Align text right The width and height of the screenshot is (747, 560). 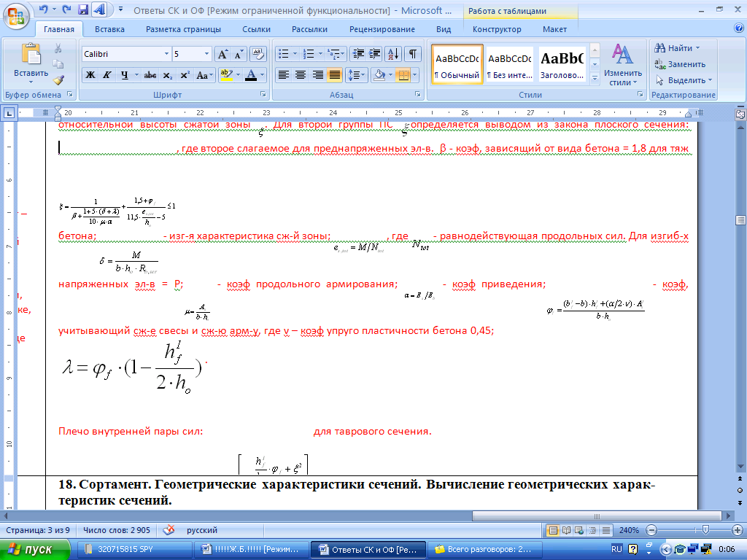pyautogui.click(x=317, y=75)
